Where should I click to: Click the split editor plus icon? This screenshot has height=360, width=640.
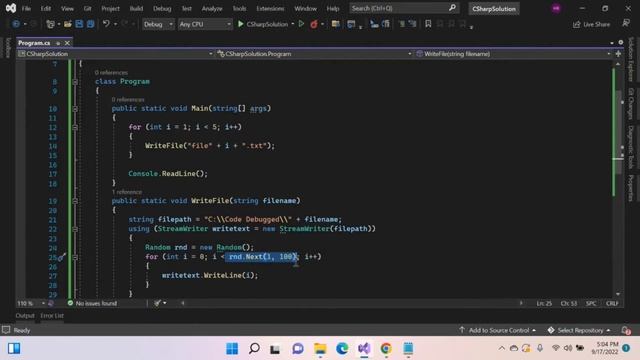[x=618, y=54]
